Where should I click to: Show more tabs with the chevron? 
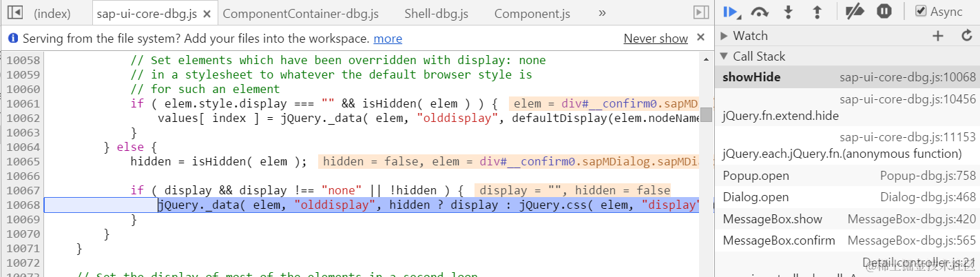602,12
